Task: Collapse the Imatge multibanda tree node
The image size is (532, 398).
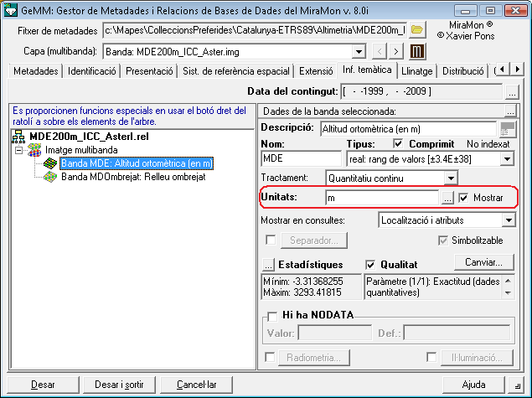Action: (19, 150)
